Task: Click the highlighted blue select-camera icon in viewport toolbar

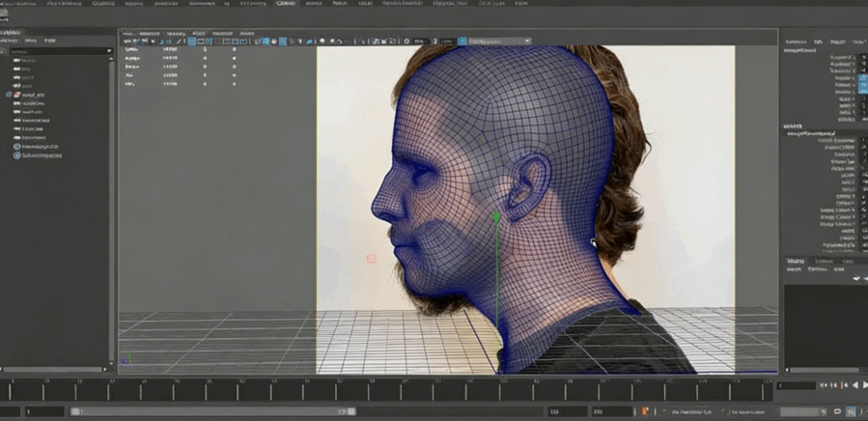Action: pyautogui.click(x=194, y=42)
